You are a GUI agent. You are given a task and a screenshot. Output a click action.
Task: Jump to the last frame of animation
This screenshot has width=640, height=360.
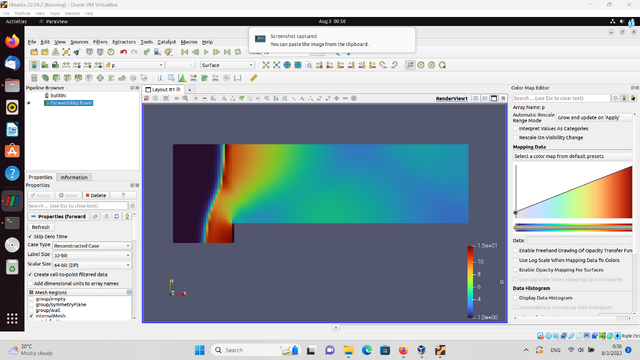click(x=227, y=52)
